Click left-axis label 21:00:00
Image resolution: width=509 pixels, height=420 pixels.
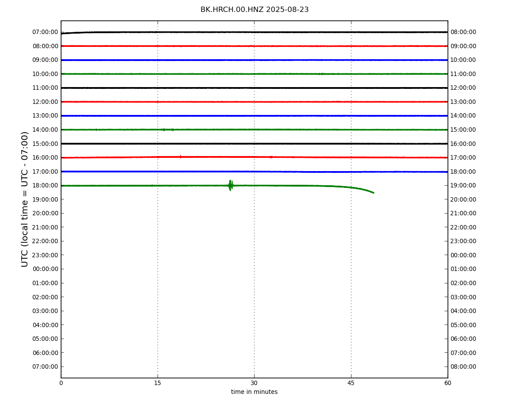point(46,227)
